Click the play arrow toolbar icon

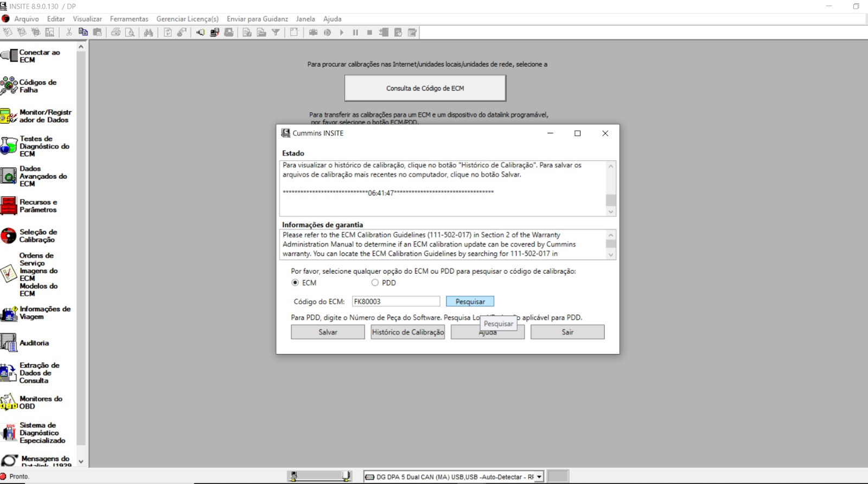[341, 33]
